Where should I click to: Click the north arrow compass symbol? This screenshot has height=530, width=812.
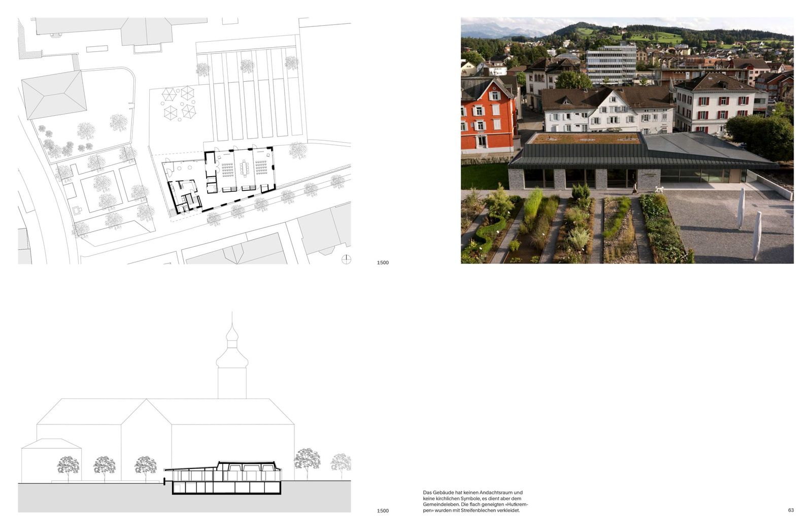click(346, 259)
